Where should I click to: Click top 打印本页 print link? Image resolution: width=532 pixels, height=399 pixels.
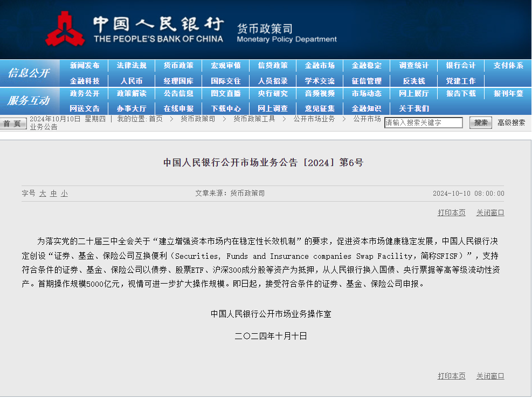click(x=451, y=213)
